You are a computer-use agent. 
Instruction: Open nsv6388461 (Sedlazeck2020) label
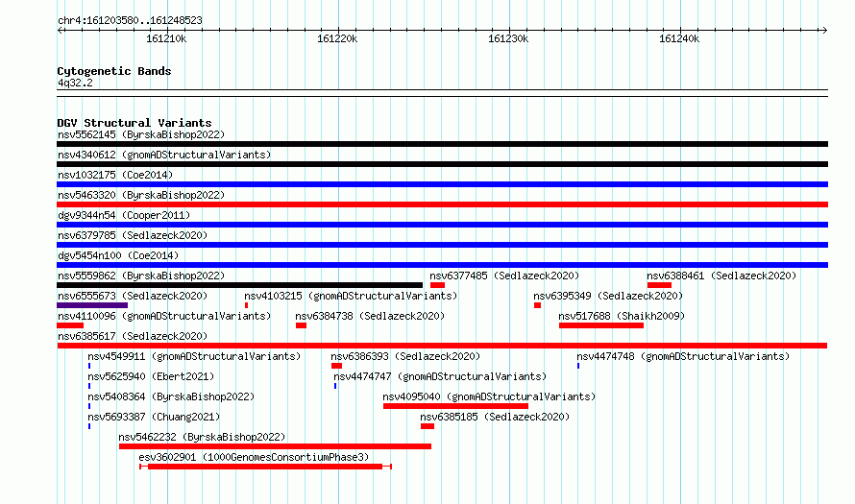(x=721, y=276)
